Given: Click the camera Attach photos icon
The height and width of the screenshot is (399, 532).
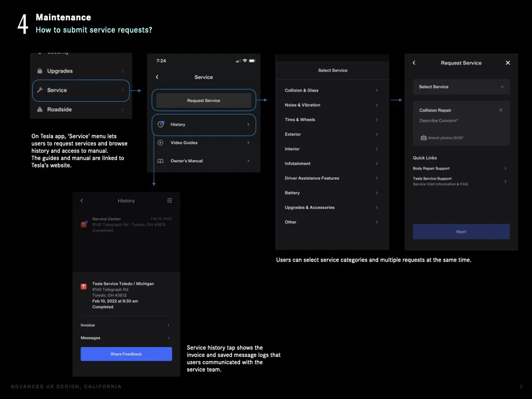Looking at the screenshot, I should point(423,138).
